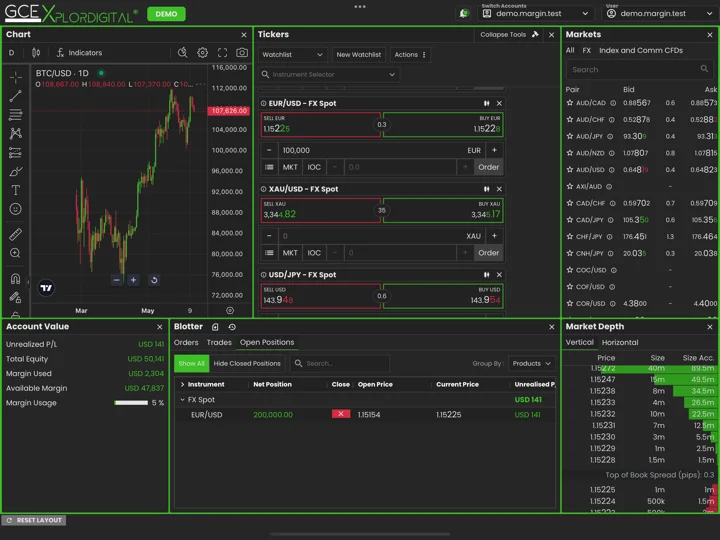Toggle IOC time-in-force on EUR/USD ticker
The image size is (720, 540).
[314, 167]
